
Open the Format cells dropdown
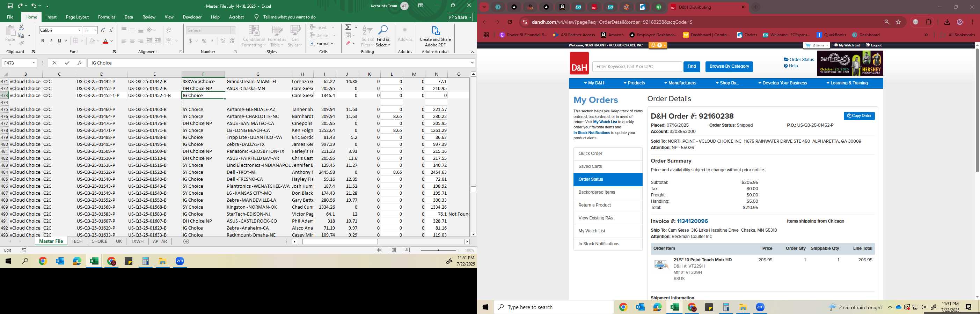click(x=322, y=43)
